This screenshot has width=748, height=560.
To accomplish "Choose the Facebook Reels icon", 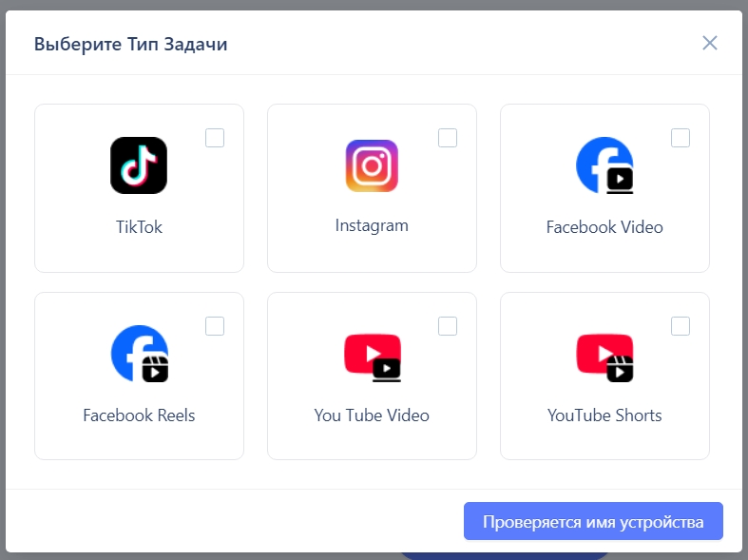I will (140, 354).
